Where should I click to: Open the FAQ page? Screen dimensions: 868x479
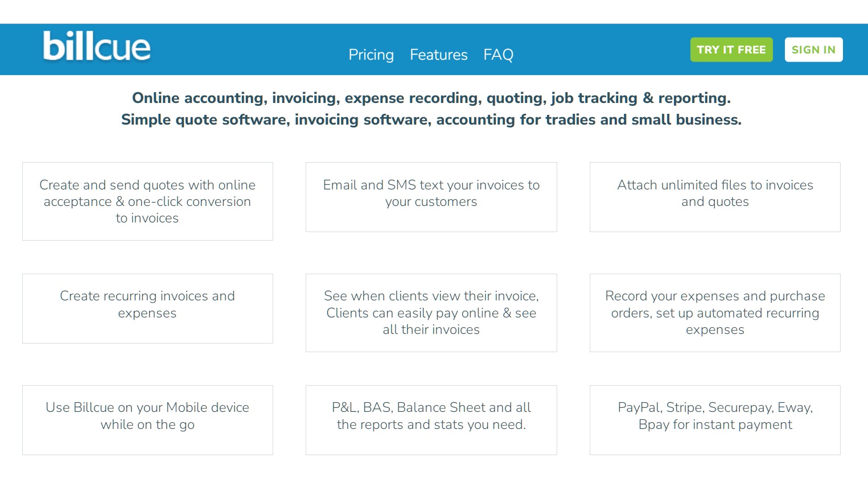click(498, 55)
